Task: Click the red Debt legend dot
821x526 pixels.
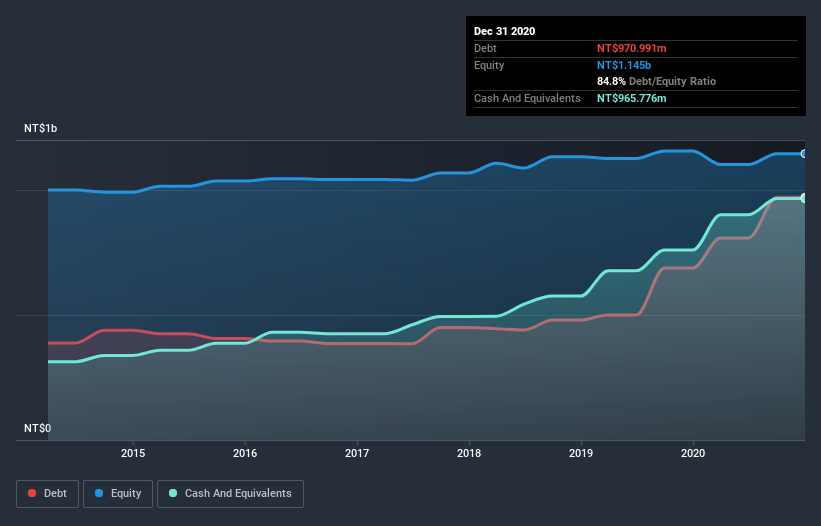Action: pyautogui.click(x=32, y=493)
